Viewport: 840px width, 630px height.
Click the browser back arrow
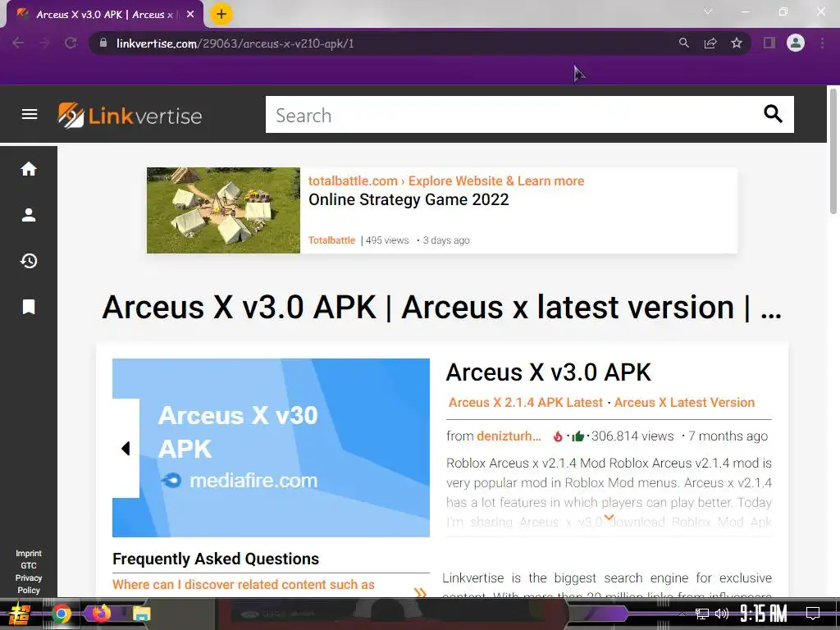18,43
